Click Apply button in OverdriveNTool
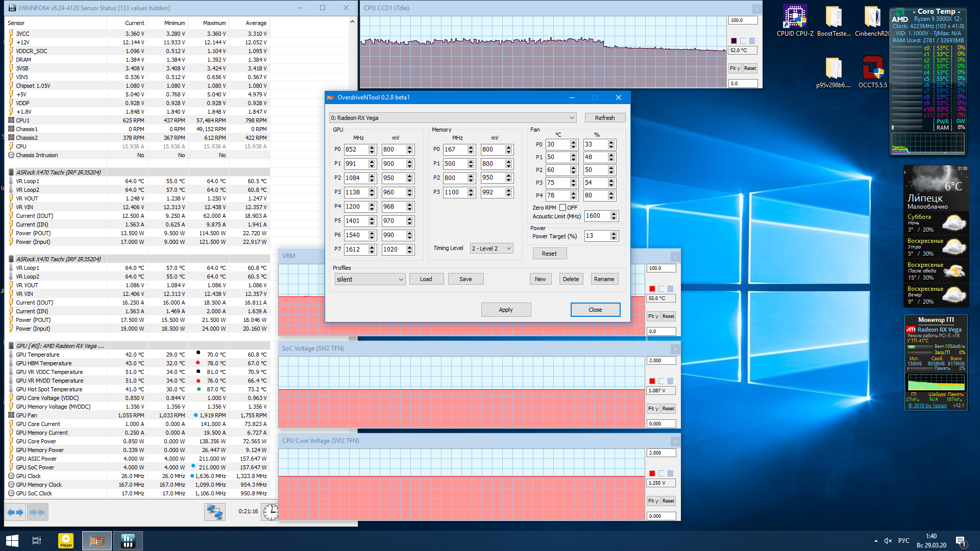980x551 pixels. click(x=505, y=310)
